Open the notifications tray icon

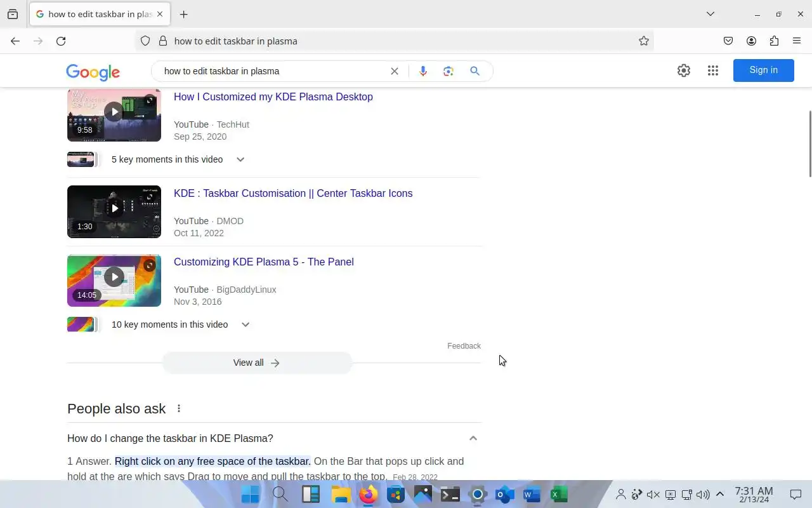pyautogui.click(x=796, y=494)
